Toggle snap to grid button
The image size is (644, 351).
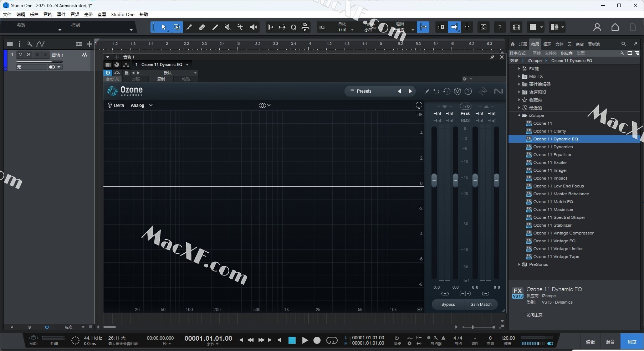[423, 27]
